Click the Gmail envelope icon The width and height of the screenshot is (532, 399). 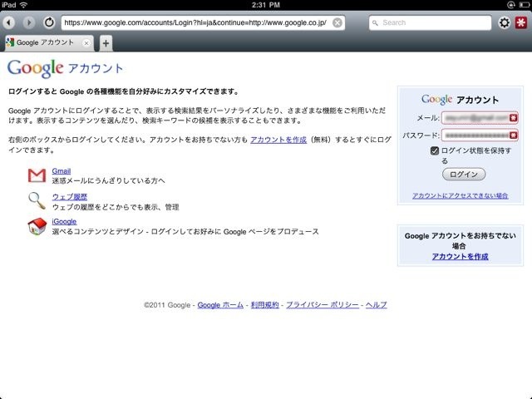pos(37,175)
